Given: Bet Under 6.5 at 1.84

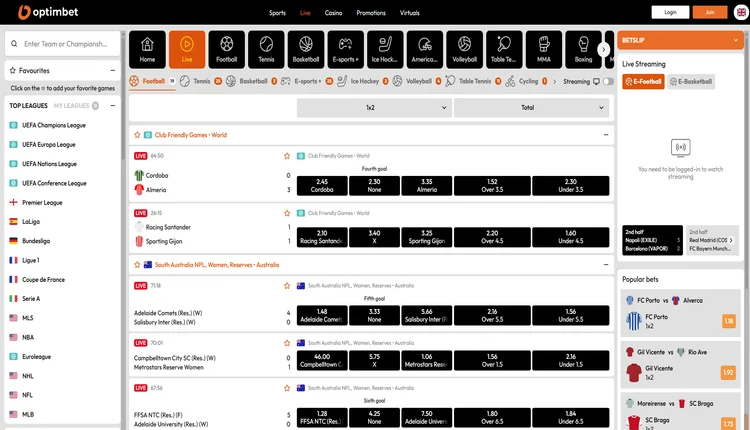Looking at the screenshot, I should 571,418.
